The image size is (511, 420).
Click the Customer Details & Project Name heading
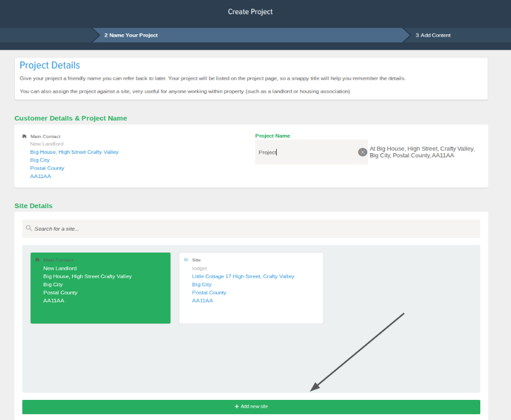[x=71, y=118]
